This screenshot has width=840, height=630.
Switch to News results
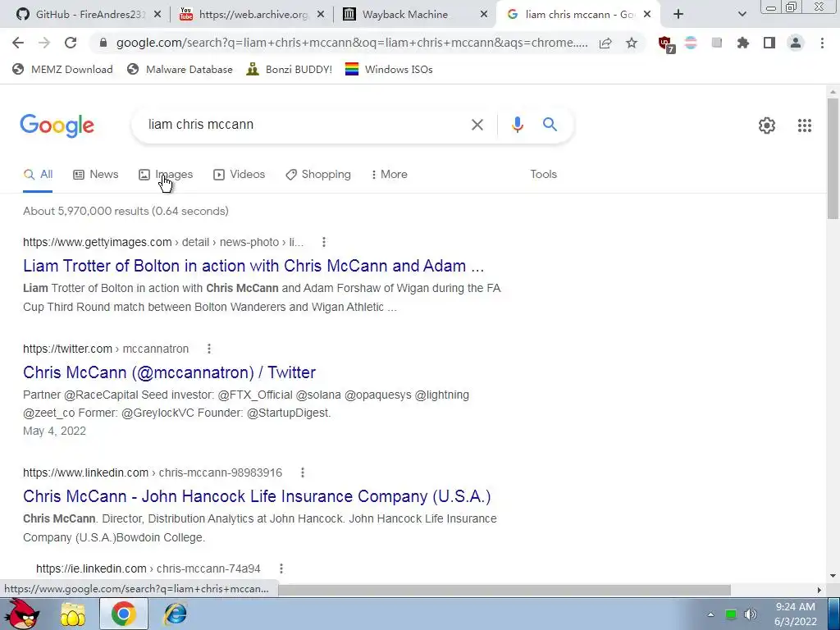(x=96, y=174)
